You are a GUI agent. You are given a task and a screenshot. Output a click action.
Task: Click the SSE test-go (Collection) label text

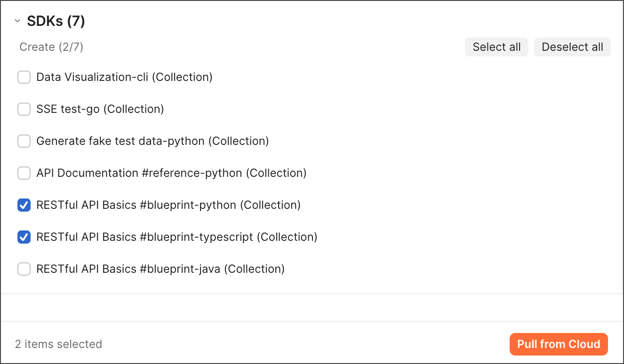[100, 109]
